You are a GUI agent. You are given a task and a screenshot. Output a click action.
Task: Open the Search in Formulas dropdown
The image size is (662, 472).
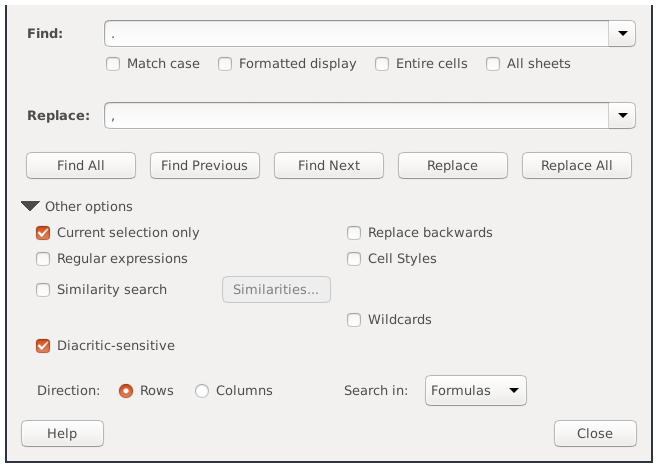point(476,391)
